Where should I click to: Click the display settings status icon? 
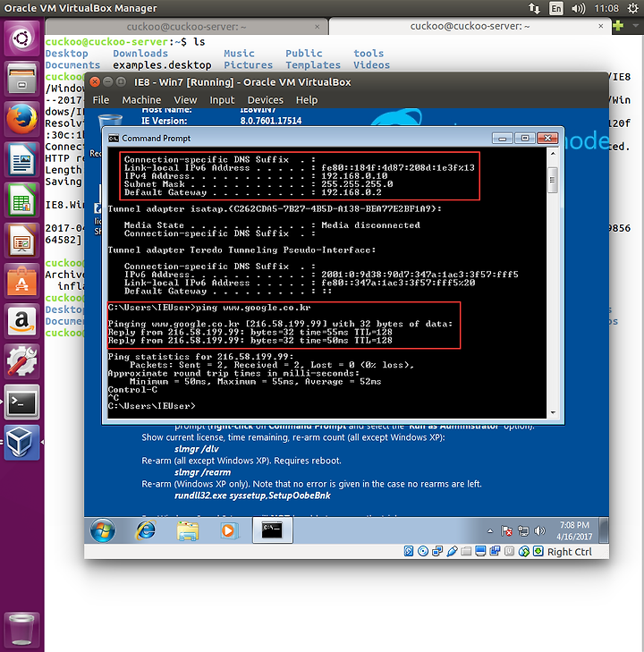point(480,551)
